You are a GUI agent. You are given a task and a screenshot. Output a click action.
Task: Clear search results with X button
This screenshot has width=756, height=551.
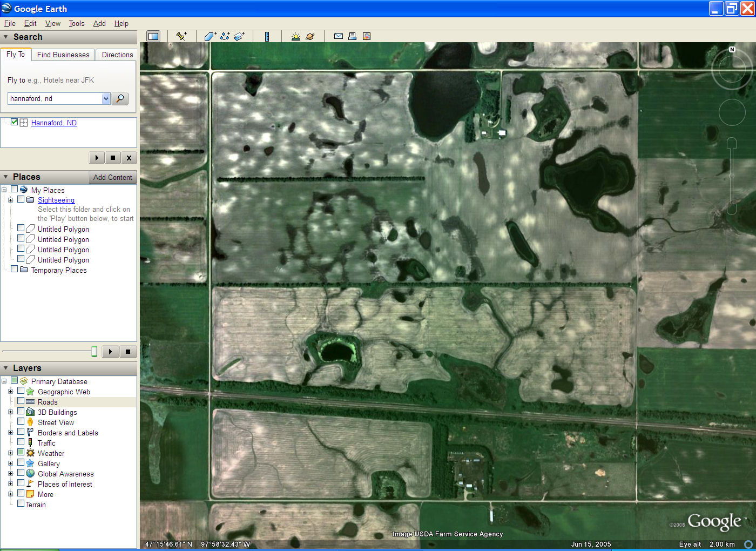coord(129,158)
